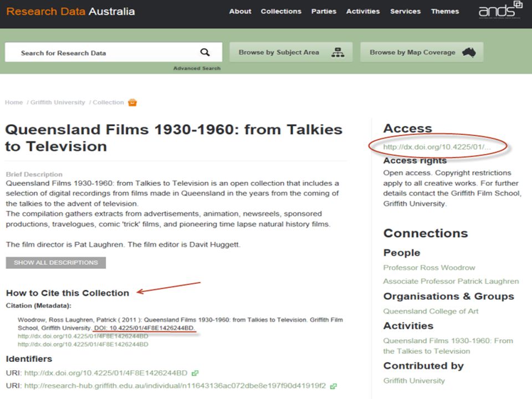Open first DOI link under the citation
The image size is (532, 399).
[x=83, y=336]
